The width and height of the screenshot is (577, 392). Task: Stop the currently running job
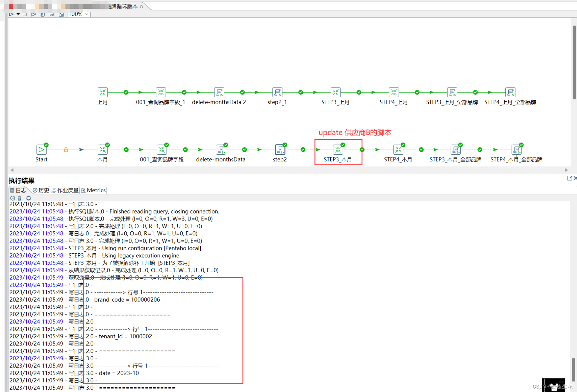click(x=25, y=14)
